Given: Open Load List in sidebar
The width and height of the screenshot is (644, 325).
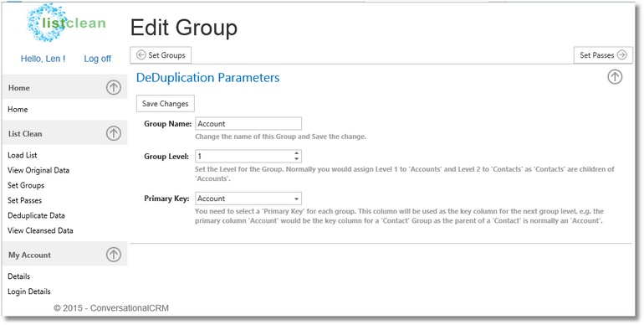Looking at the screenshot, I should pyautogui.click(x=23, y=155).
